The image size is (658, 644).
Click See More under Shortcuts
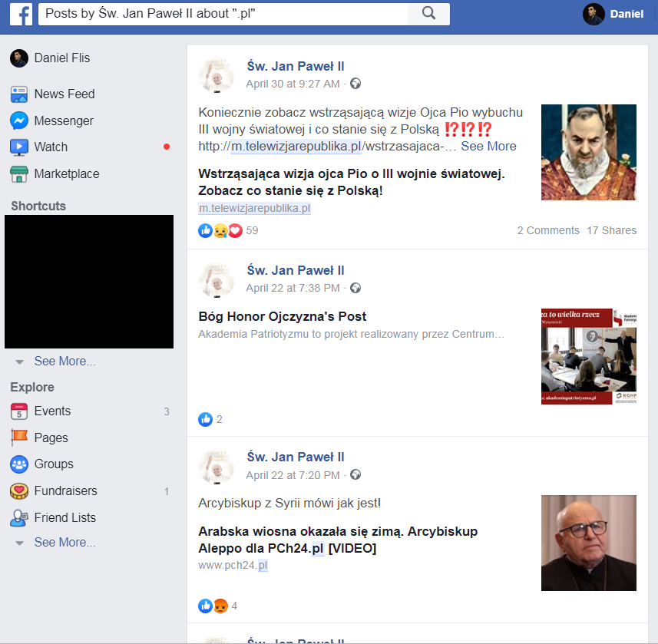[x=65, y=362]
